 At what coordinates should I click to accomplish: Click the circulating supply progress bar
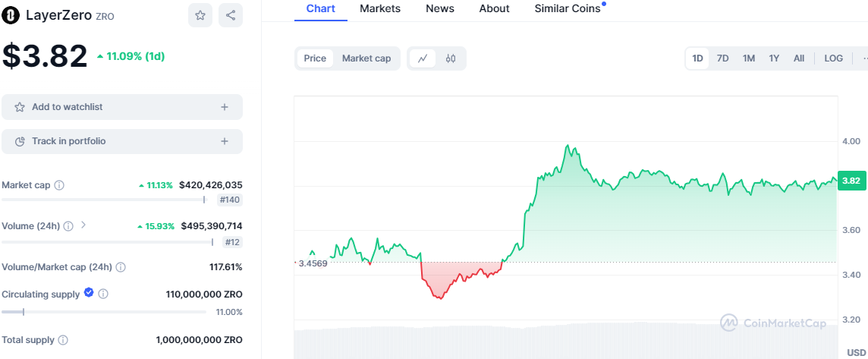(x=103, y=312)
